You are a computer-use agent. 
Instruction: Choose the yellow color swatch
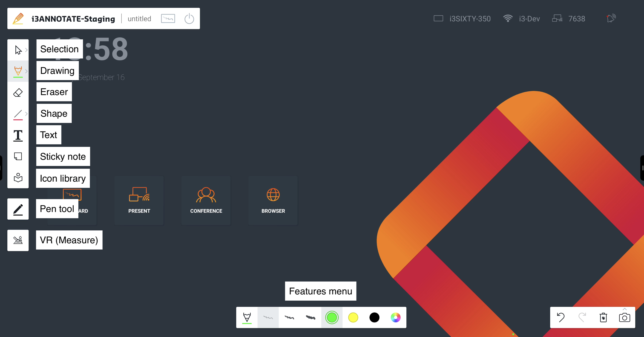pos(353,317)
